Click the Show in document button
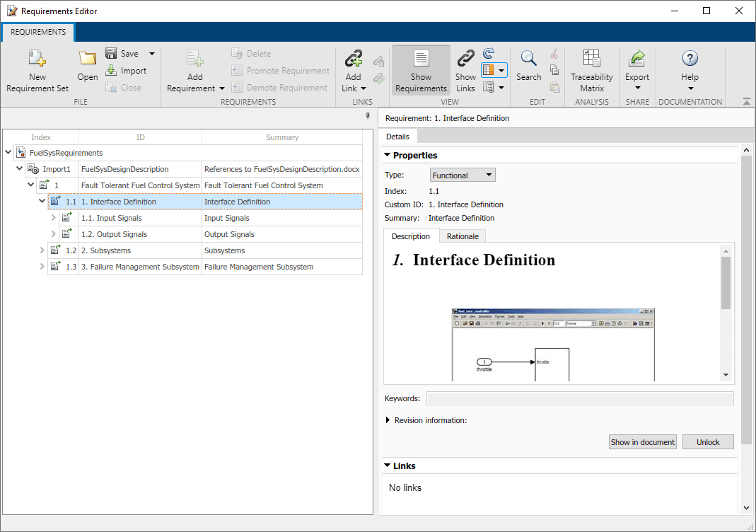The height and width of the screenshot is (532, 756). 643,442
